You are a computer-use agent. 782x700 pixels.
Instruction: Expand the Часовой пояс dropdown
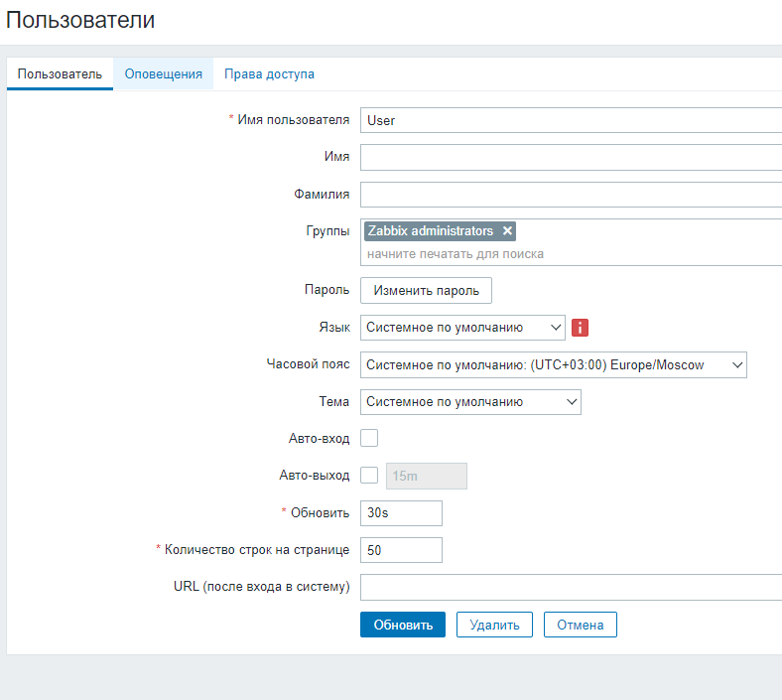[553, 365]
